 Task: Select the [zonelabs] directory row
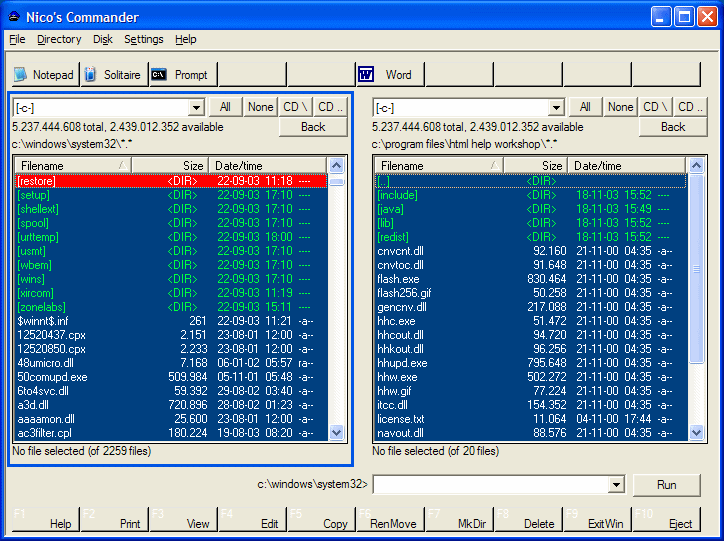pos(171,307)
